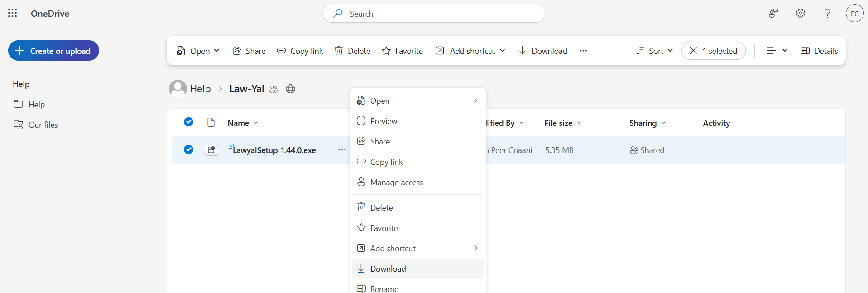Open the help question mark icon
Image resolution: width=868 pixels, height=293 pixels.
click(x=827, y=13)
